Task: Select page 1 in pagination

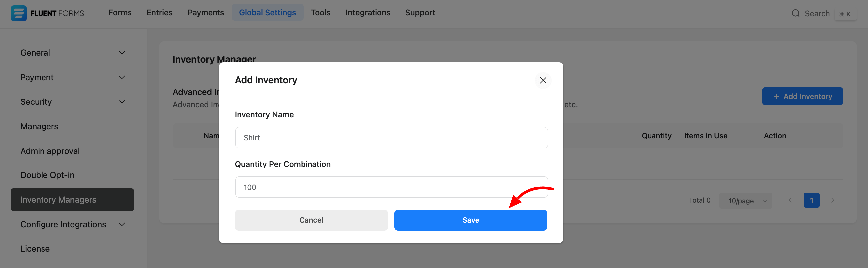Action: pos(811,200)
